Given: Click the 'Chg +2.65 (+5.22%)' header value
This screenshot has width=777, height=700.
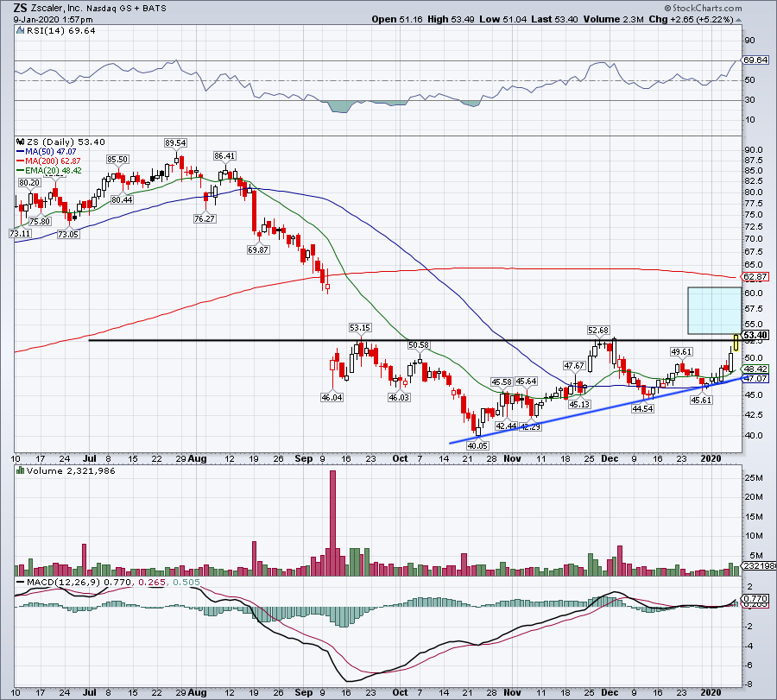Looking at the screenshot, I should coord(691,19).
